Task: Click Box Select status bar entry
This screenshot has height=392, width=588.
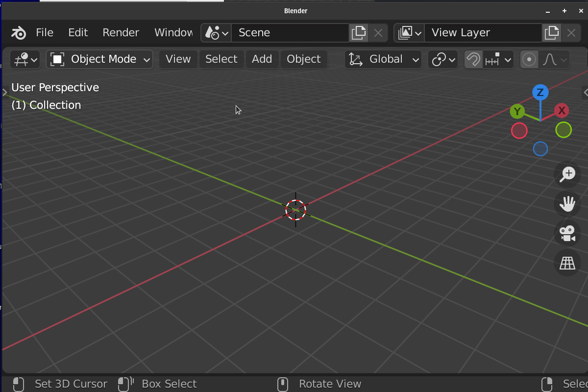Action: click(x=169, y=384)
